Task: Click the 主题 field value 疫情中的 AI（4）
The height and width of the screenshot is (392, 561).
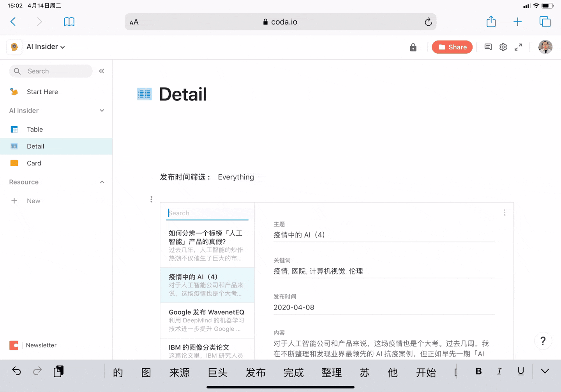Action: (x=299, y=235)
